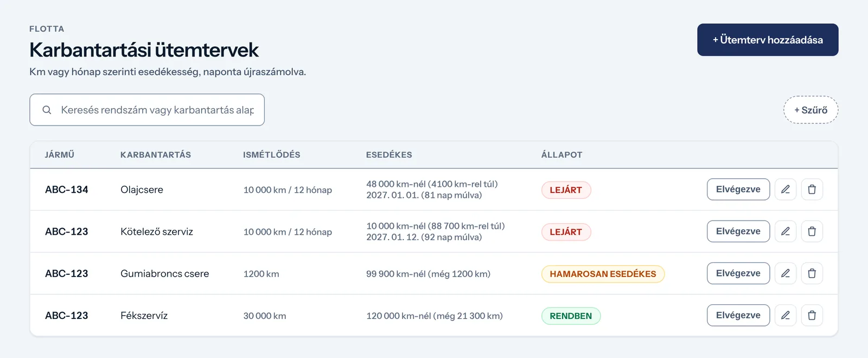
Task: Click Elvégezve for Gumiabroncs csere
Action: (x=738, y=273)
